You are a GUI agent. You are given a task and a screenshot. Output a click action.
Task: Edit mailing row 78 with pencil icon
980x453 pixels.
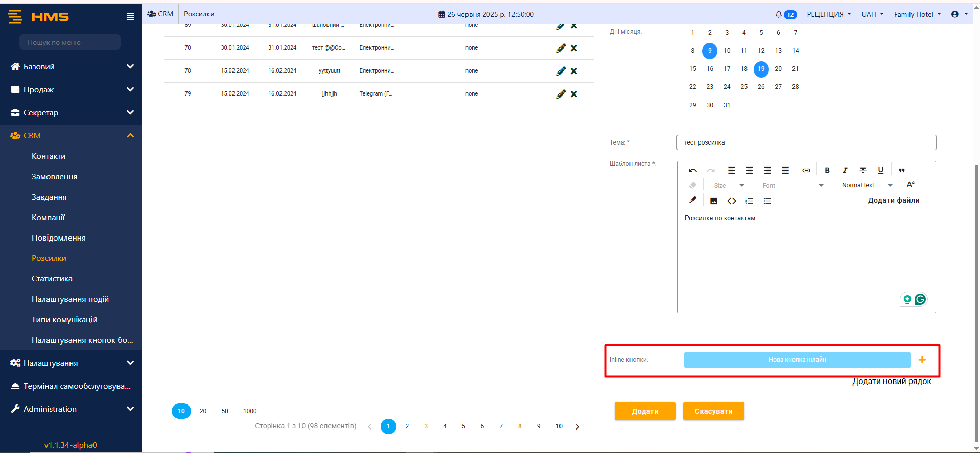(x=561, y=71)
